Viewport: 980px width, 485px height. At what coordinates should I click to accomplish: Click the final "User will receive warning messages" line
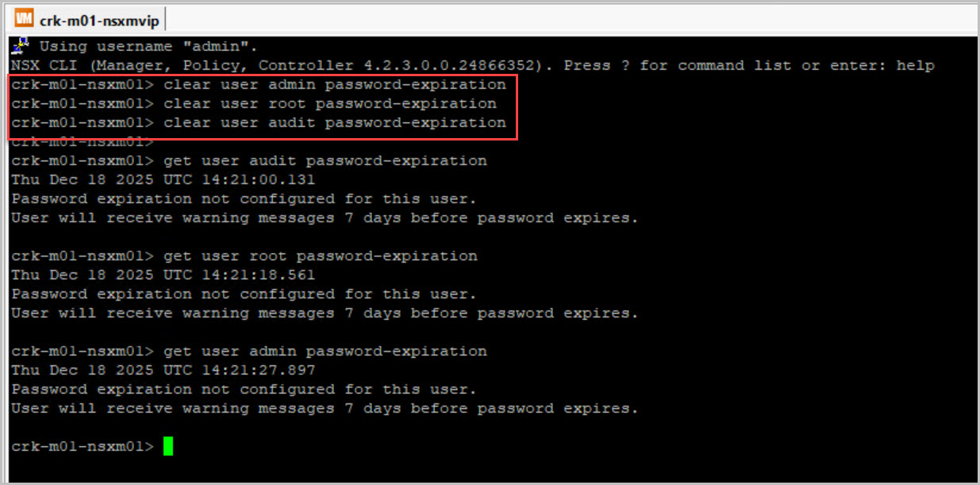tap(325, 408)
